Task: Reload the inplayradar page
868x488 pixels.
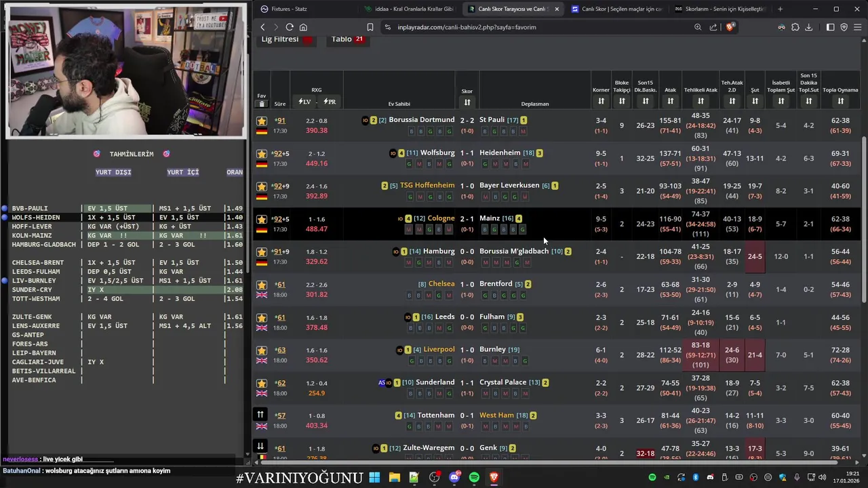Action: coord(290,27)
